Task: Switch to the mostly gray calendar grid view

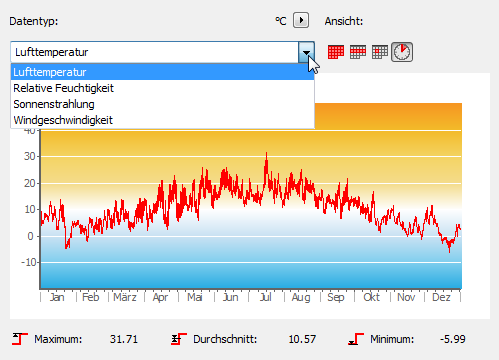Action: point(380,52)
